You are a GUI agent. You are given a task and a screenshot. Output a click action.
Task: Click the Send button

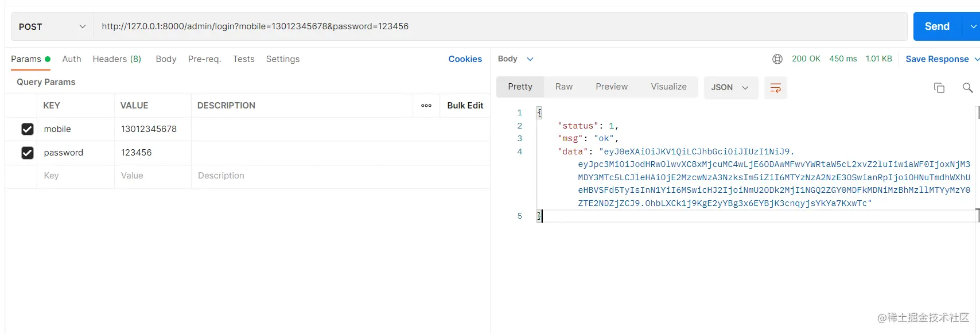tap(937, 26)
